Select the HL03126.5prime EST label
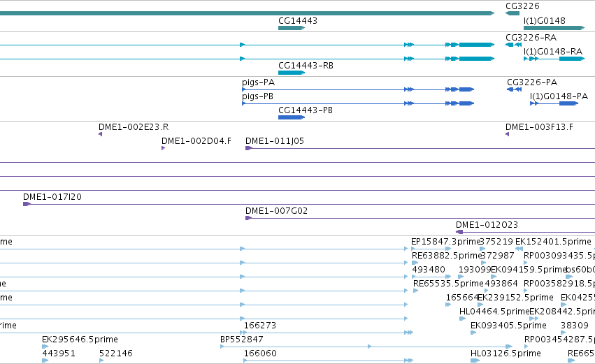Screen dimensions: 595x364 coord(506,354)
